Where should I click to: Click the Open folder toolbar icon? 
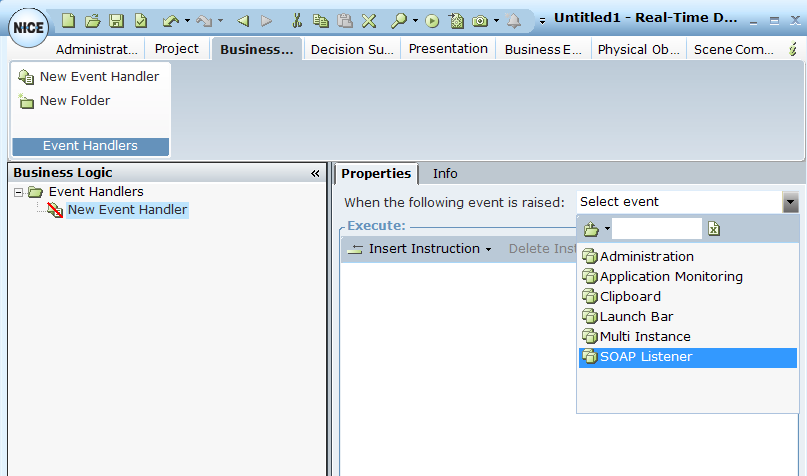[92, 20]
